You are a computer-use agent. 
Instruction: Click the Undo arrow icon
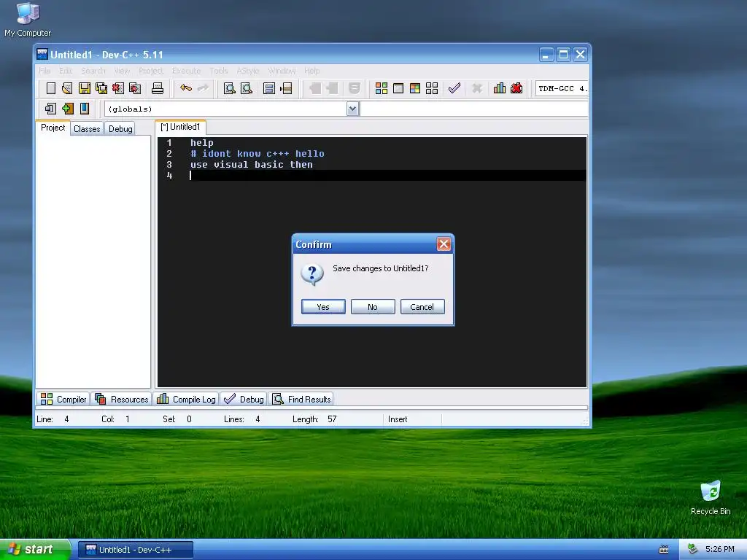point(186,88)
